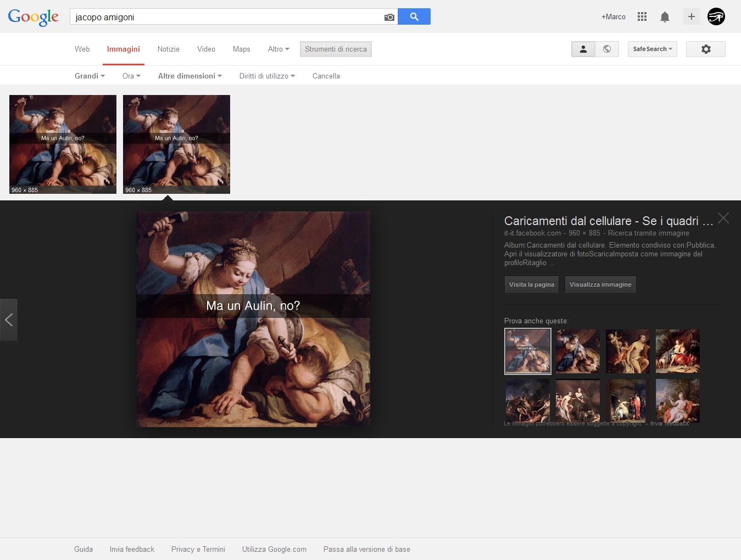Select fourth related thumbnail in top row
The image size is (741, 560).
point(678,351)
